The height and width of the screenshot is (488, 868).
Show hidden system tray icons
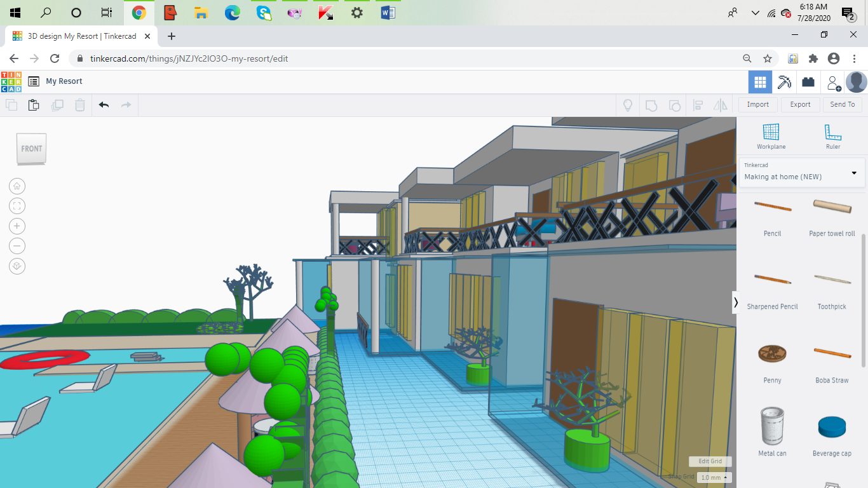tap(755, 13)
